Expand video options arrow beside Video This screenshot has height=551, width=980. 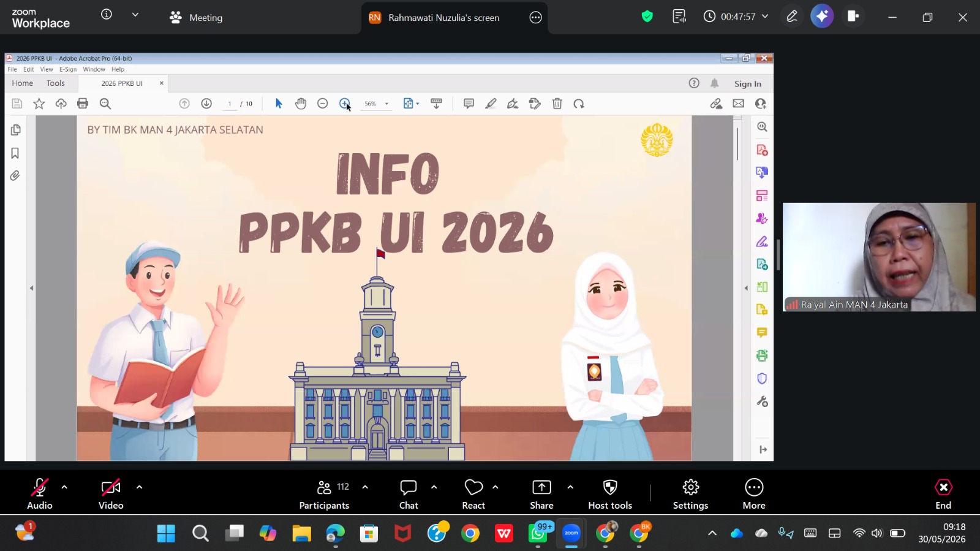coord(139,487)
